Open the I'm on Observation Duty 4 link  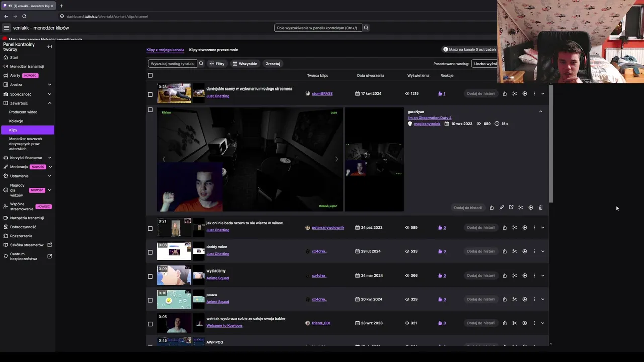point(429,118)
